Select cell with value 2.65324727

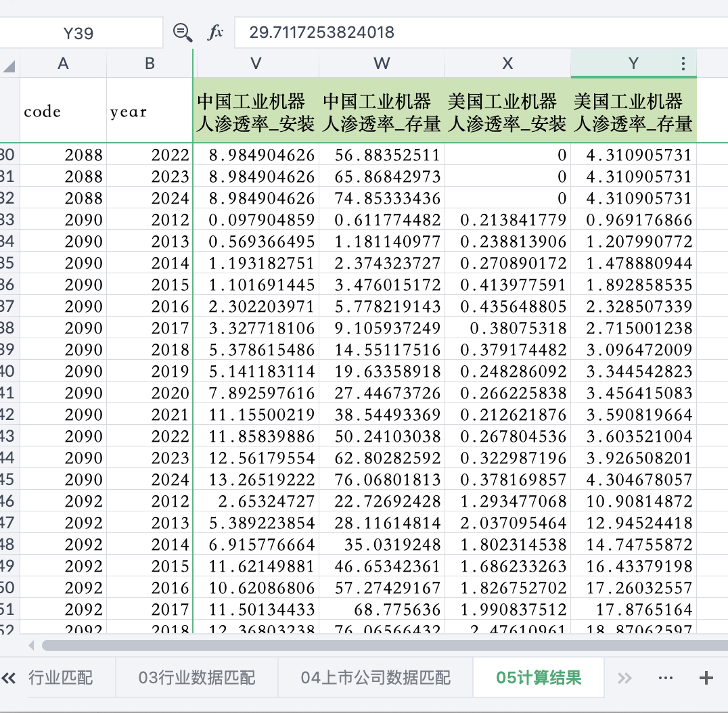tap(256, 501)
